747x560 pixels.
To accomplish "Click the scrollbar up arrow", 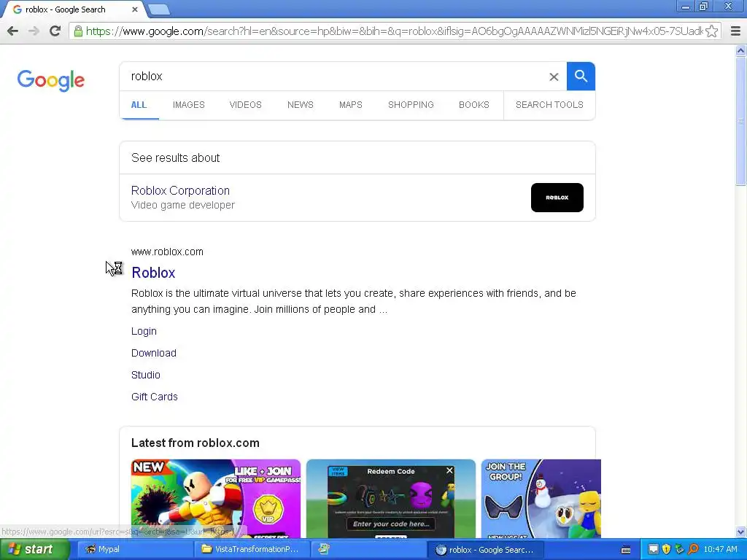I will tap(741, 50).
